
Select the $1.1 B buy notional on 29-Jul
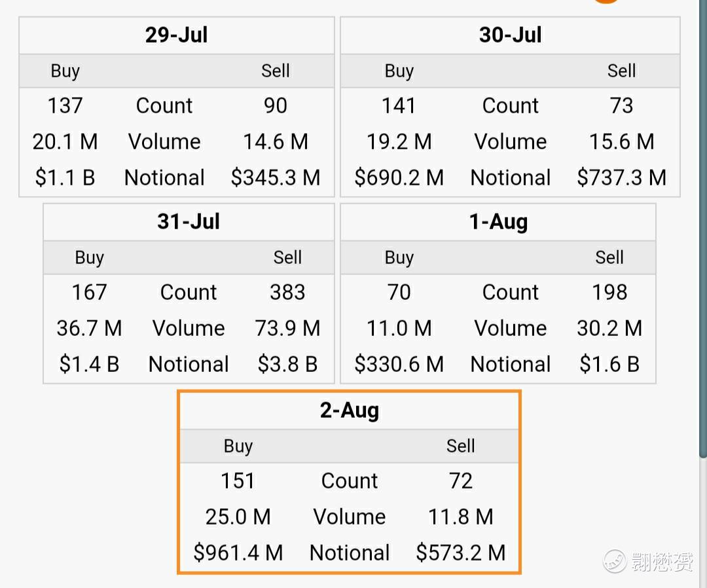point(65,177)
